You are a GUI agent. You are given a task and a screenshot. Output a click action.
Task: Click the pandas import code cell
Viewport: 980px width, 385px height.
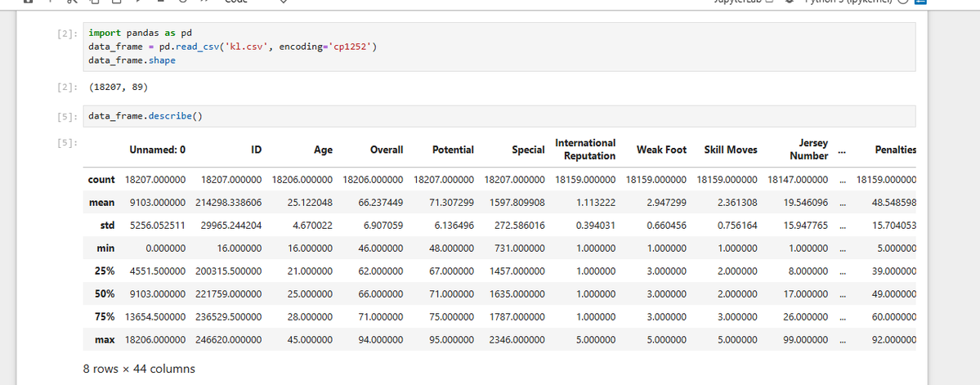point(500,47)
